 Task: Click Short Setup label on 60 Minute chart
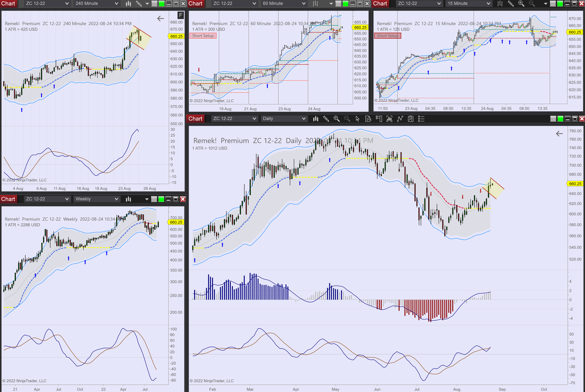[203, 36]
